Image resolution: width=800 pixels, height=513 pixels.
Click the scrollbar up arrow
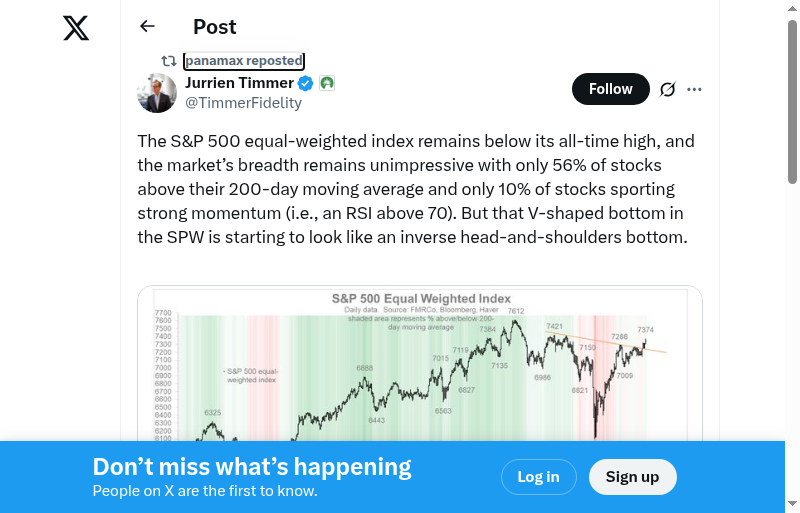pos(792,8)
